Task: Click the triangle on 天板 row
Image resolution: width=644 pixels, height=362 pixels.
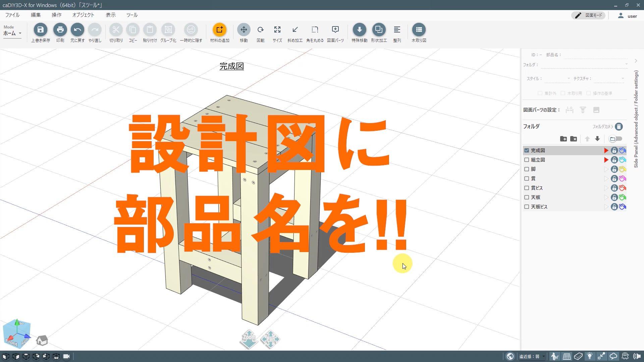Action: (606, 197)
